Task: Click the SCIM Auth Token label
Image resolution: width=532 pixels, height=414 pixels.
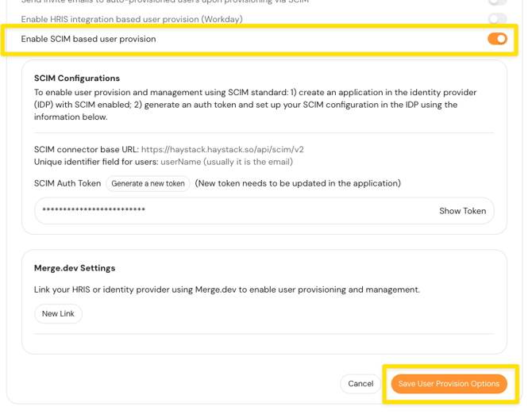Action: click(x=67, y=183)
